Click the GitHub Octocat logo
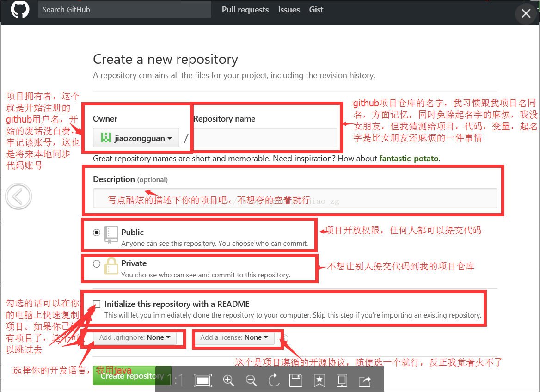 20,9
